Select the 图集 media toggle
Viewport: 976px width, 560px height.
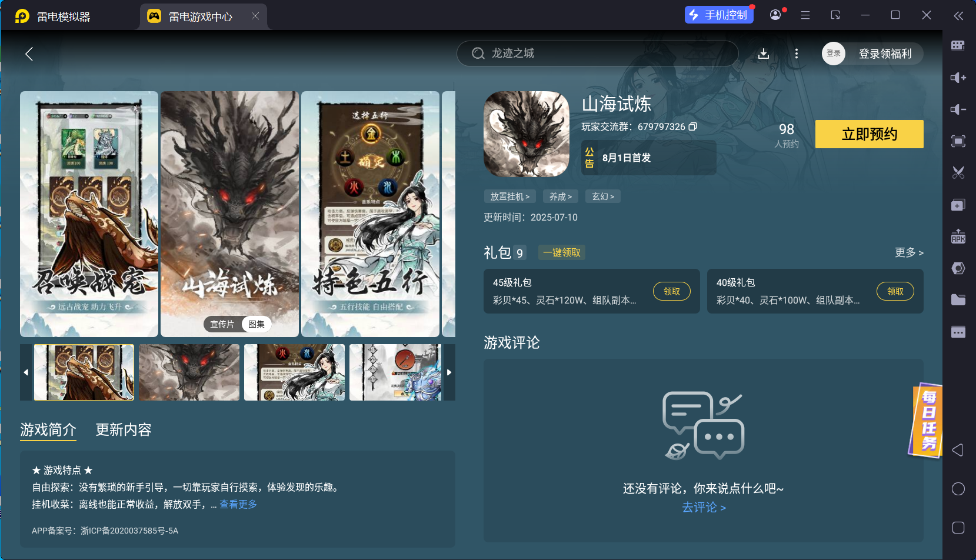pyautogui.click(x=257, y=324)
